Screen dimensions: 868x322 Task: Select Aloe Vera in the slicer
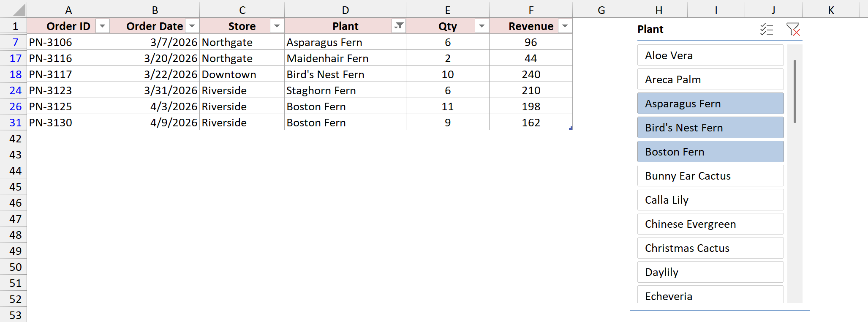710,55
